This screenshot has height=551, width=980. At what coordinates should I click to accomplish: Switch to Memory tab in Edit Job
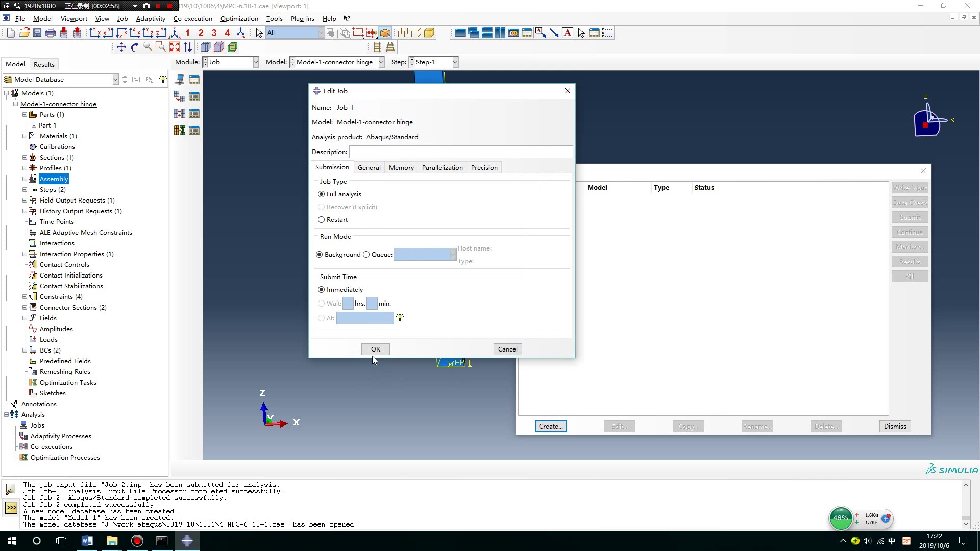pyautogui.click(x=401, y=167)
